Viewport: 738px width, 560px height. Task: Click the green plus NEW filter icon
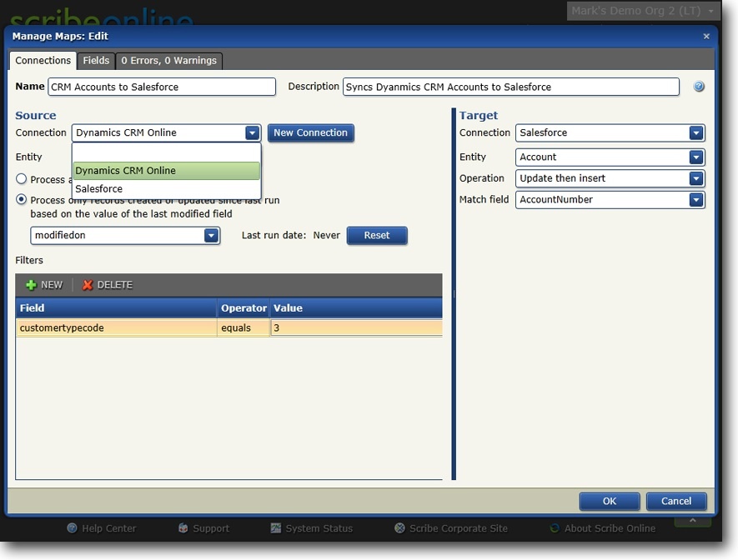click(31, 285)
